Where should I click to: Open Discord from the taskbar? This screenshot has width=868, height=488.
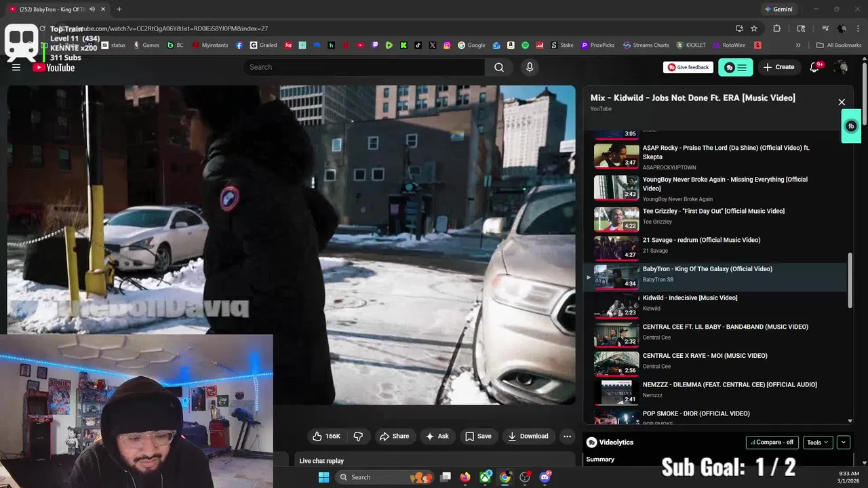coord(545,477)
